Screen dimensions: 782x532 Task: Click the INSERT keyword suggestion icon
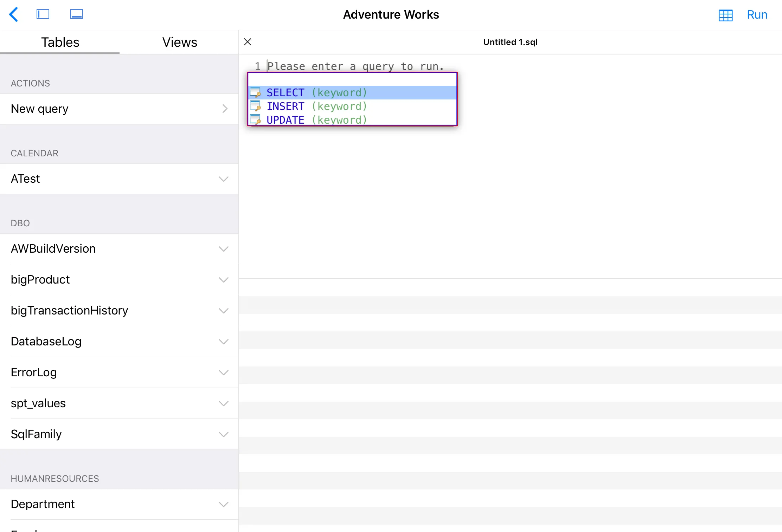click(x=255, y=106)
